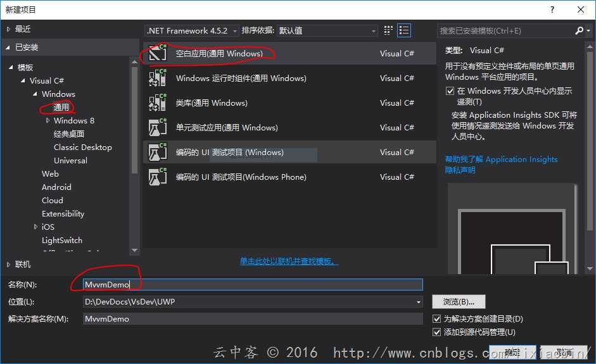Select Universal tree item
This screenshot has height=364, width=596.
pyautogui.click(x=70, y=160)
